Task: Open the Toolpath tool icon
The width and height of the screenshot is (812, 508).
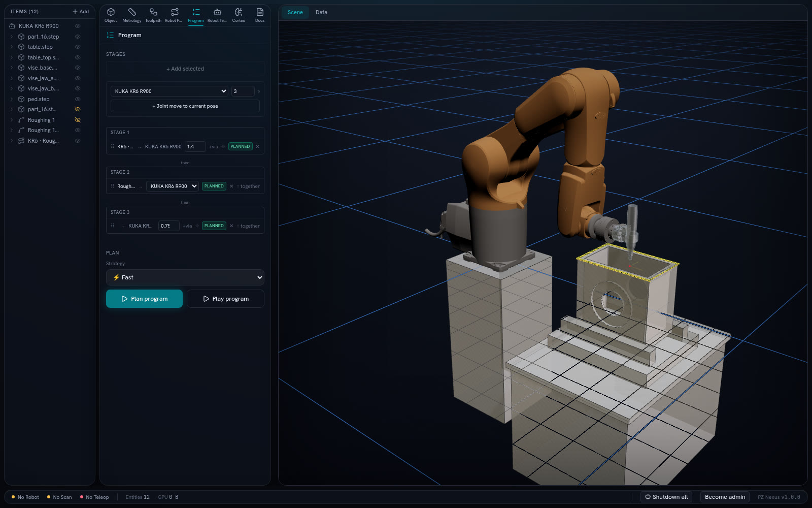Action: click(153, 15)
